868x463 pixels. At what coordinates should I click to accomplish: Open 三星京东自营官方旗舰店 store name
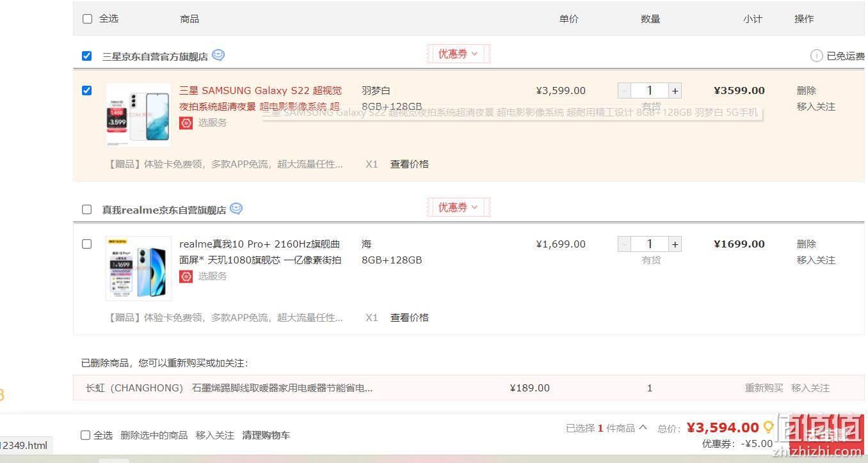155,56
